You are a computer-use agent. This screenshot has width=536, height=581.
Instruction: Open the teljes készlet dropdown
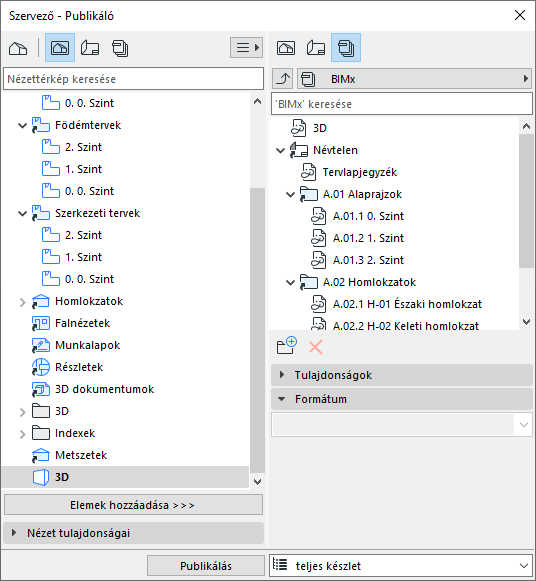click(x=401, y=566)
